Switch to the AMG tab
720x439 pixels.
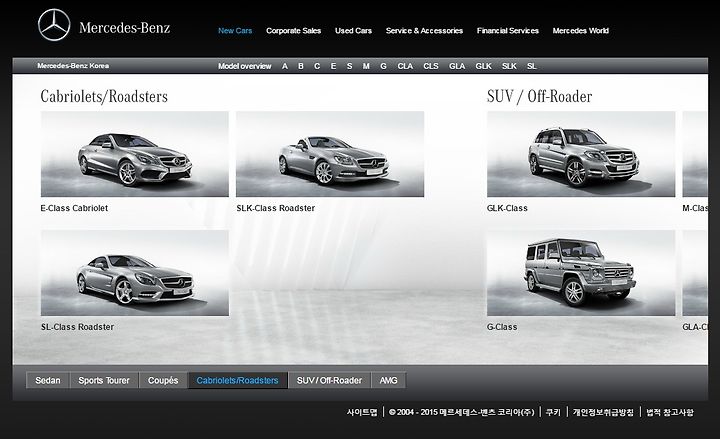coord(388,380)
